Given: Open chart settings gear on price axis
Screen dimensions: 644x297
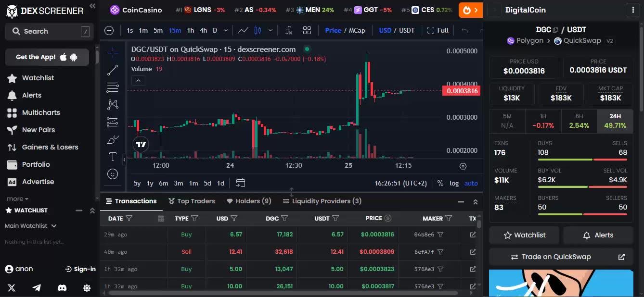Looking at the screenshot, I should (463, 166).
